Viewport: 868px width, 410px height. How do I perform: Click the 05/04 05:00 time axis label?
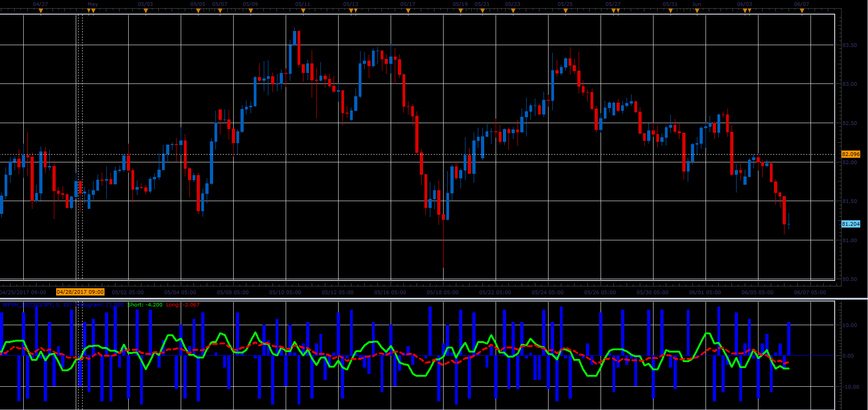pos(180,292)
